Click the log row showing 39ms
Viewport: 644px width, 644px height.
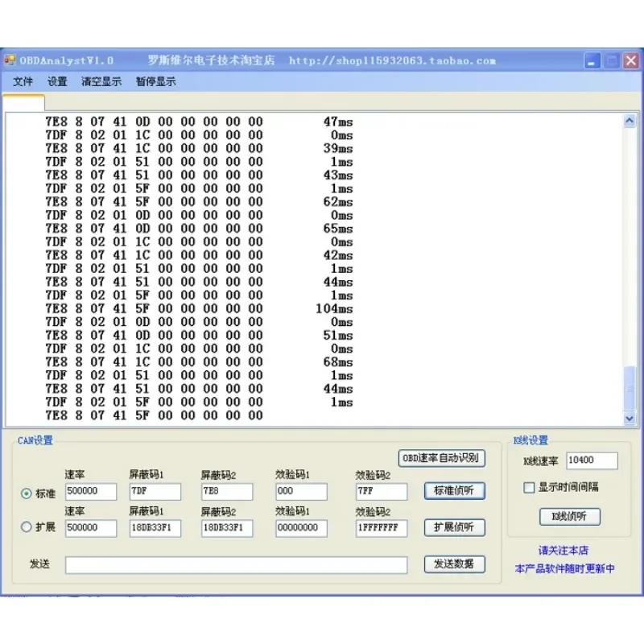199,148
